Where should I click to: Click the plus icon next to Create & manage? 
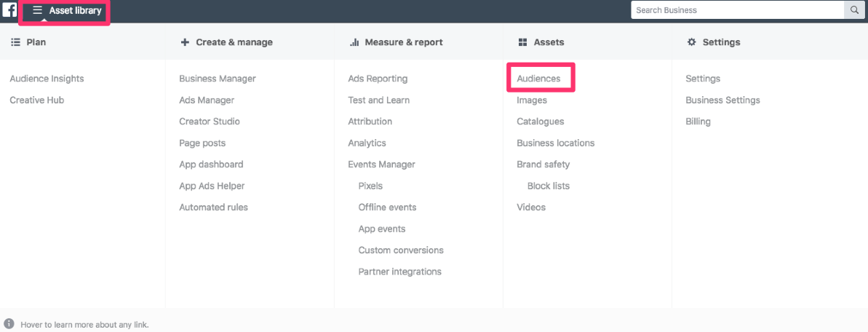[185, 42]
